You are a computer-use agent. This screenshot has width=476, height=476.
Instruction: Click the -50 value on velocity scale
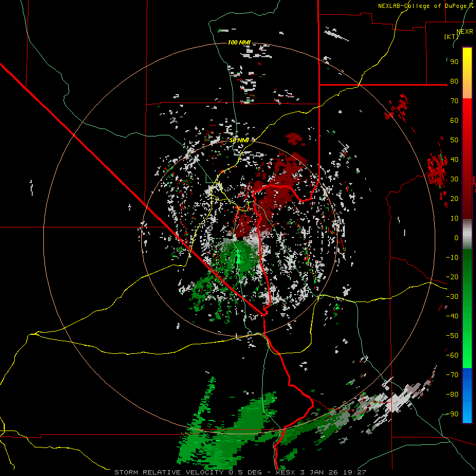[452, 336]
